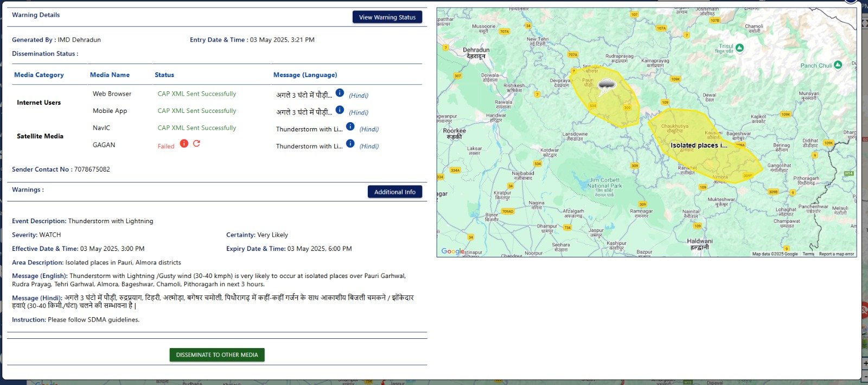Click info icon beside NavIC message
This screenshot has width=868, height=385.
pos(350,127)
